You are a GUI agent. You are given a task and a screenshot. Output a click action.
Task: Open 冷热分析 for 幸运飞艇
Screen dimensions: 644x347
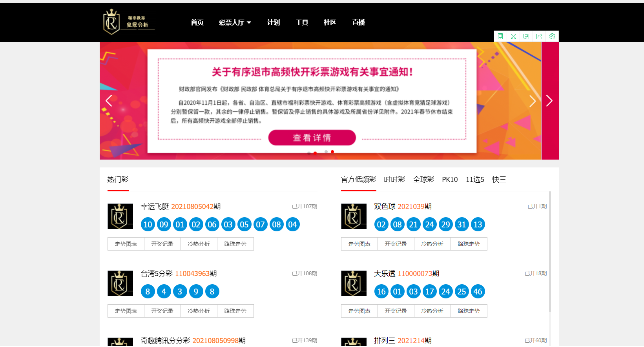pos(199,244)
